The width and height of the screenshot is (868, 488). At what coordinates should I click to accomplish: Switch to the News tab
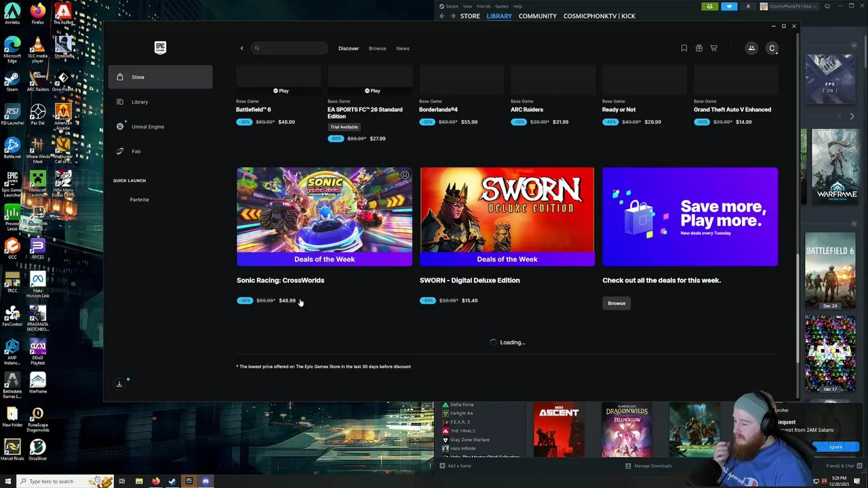[x=403, y=48]
